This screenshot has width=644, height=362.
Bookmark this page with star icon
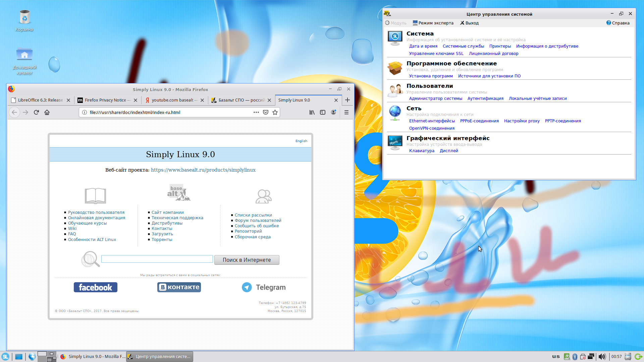click(275, 112)
